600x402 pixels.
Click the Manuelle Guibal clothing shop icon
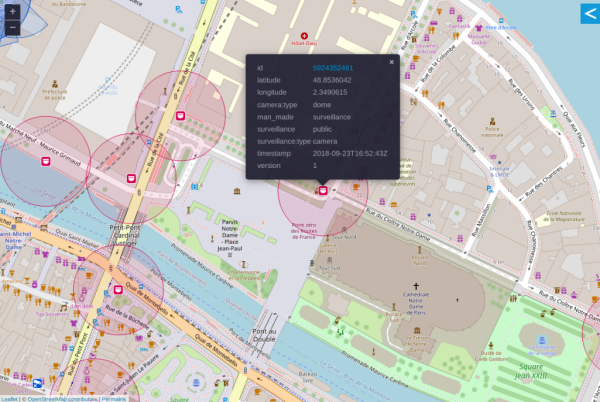coord(479,28)
